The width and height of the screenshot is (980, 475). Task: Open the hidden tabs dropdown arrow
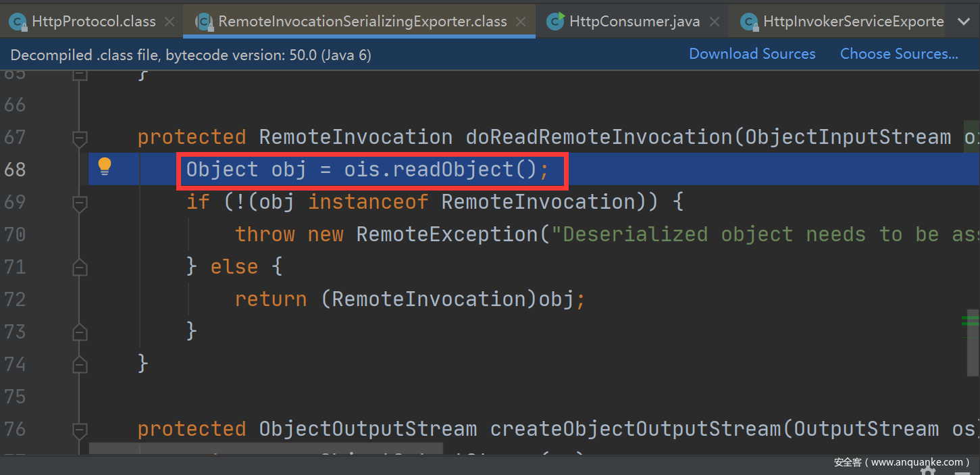tap(964, 22)
